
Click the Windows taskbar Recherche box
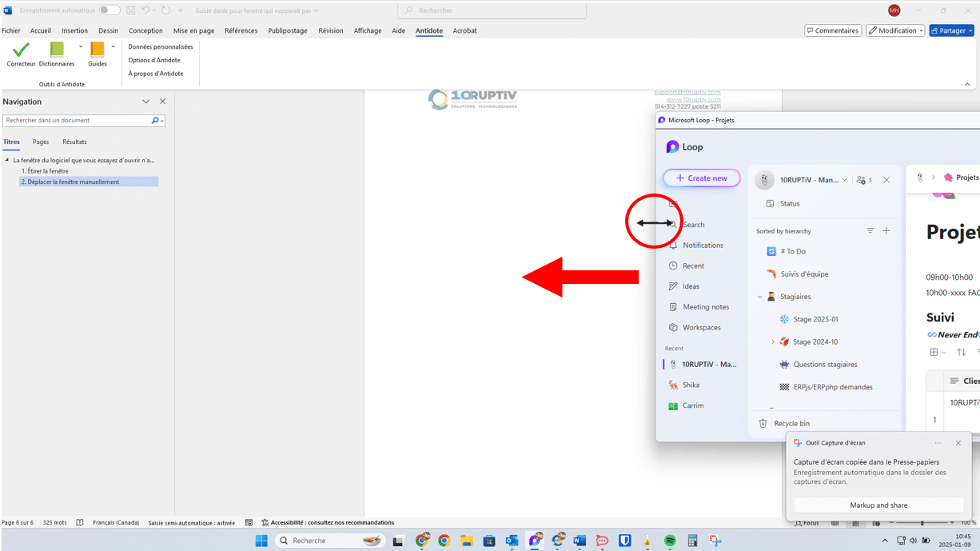tap(331, 541)
